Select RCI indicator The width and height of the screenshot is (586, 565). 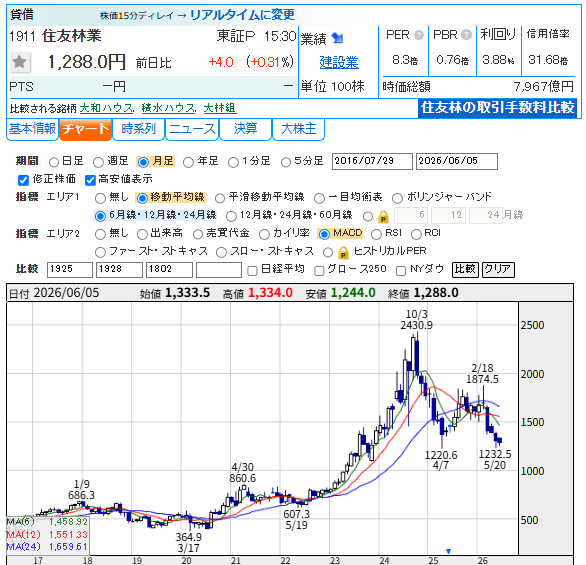[416, 234]
